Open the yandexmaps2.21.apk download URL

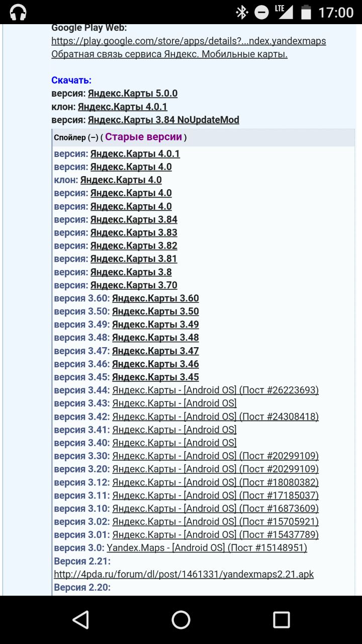[184, 575]
